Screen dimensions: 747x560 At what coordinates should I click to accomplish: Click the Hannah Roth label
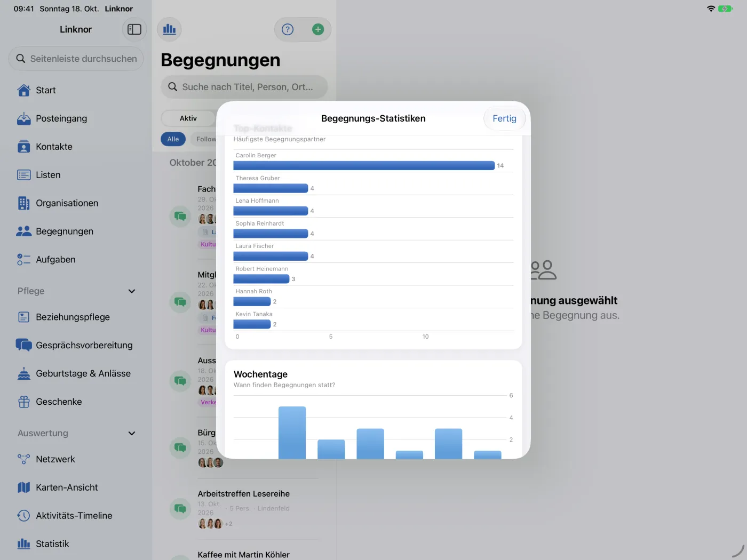click(x=253, y=291)
